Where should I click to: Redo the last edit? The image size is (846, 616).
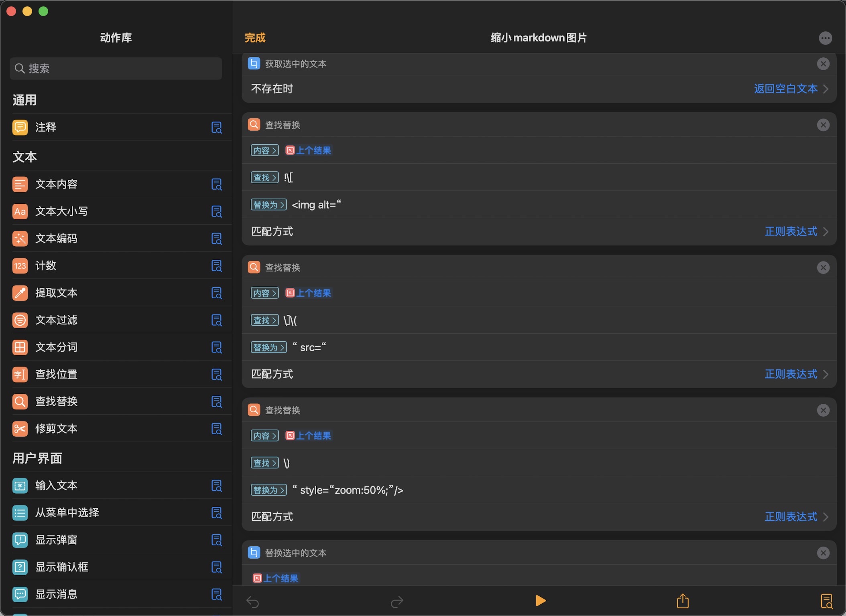click(x=397, y=602)
